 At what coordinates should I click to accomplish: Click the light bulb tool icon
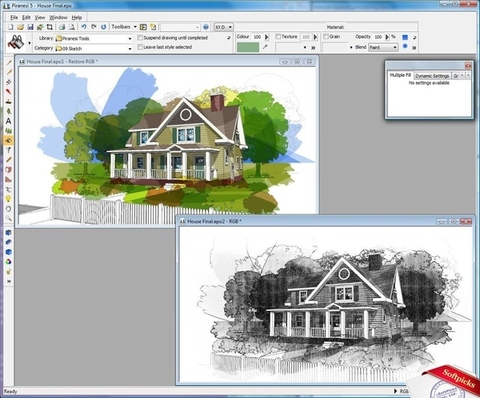[9, 199]
